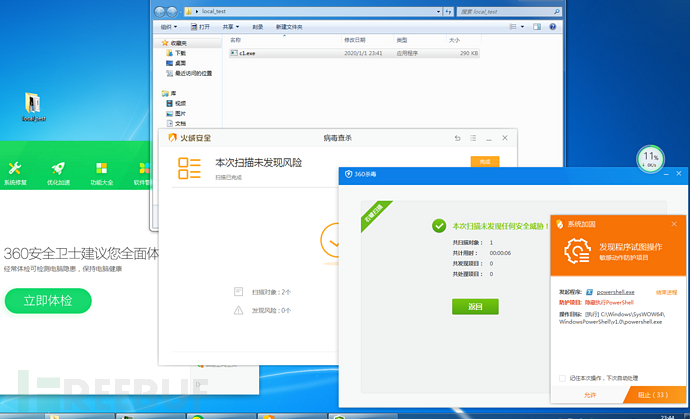Click 库 in navigation pane

click(169, 93)
